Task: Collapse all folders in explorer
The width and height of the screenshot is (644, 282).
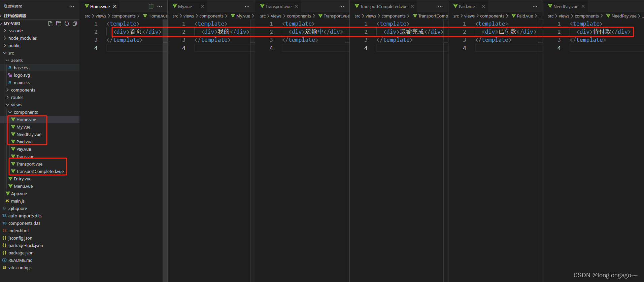Action: [x=75, y=24]
